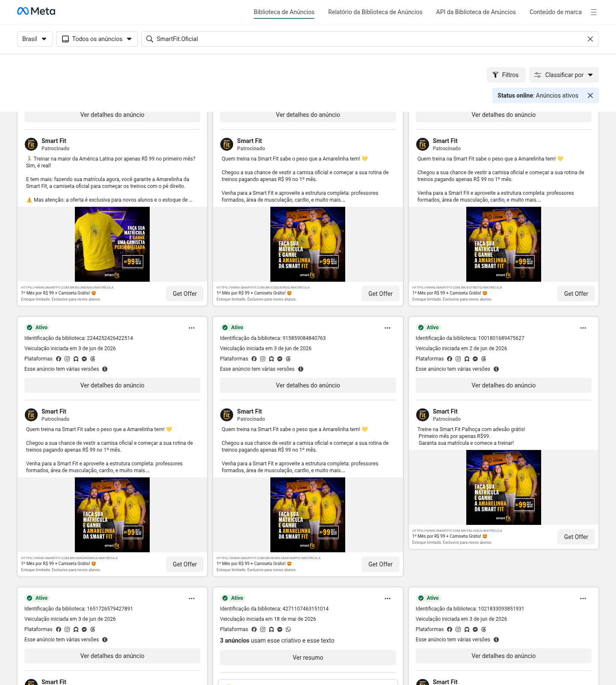Expand the Classificar por sort dropdown

[564, 75]
